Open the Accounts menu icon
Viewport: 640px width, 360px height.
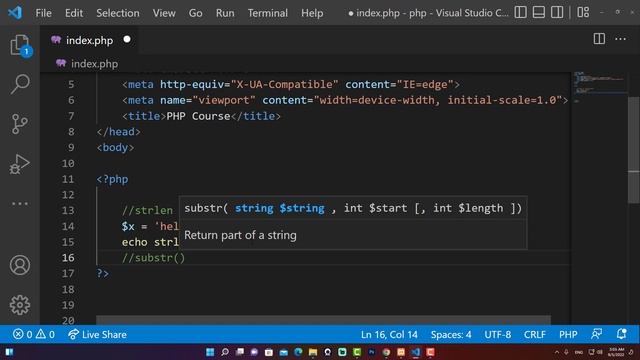pyautogui.click(x=20, y=265)
